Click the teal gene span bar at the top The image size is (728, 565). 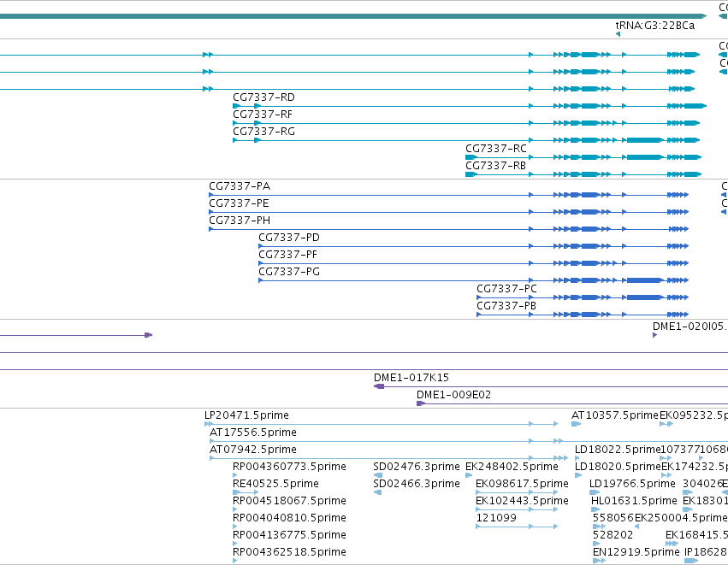352,16
